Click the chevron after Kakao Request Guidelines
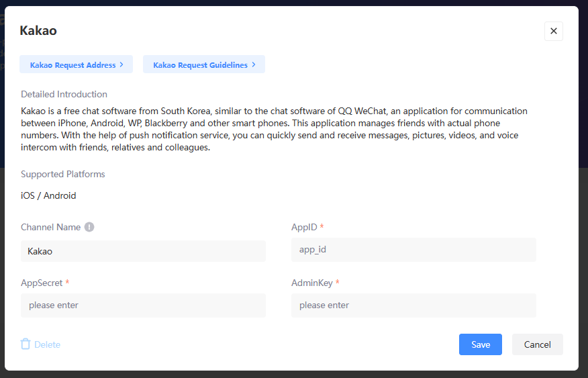The image size is (588, 378). pyautogui.click(x=254, y=65)
